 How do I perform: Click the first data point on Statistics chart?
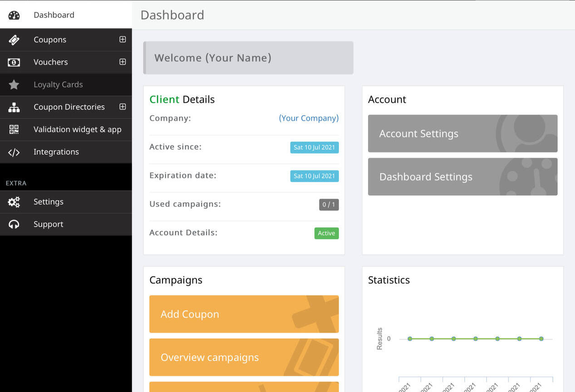(x=410, y=338)
